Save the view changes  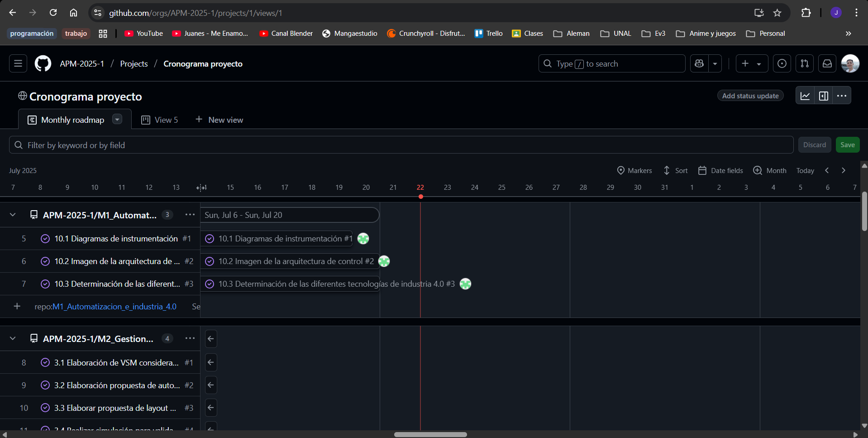tap(848, 145)
